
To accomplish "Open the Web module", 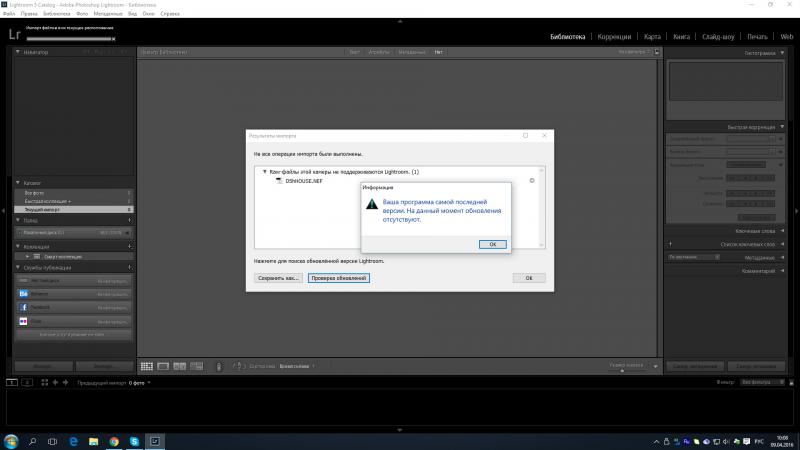I will pos(787,37).
